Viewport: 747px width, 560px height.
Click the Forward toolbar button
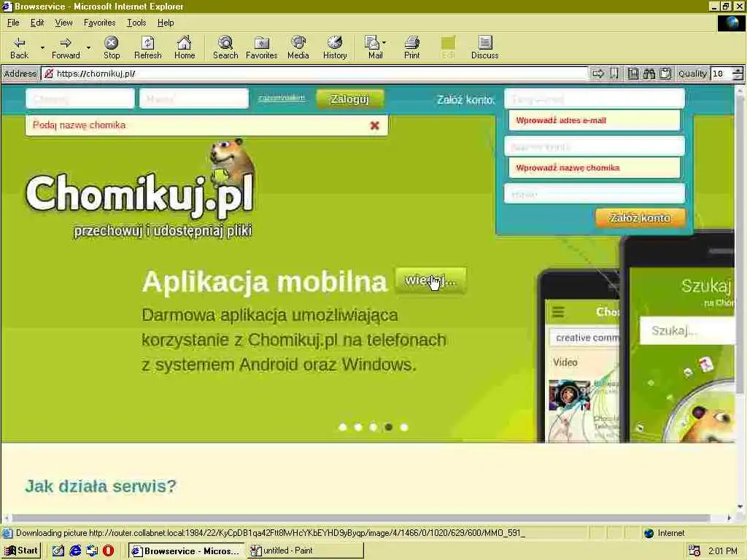66,47
